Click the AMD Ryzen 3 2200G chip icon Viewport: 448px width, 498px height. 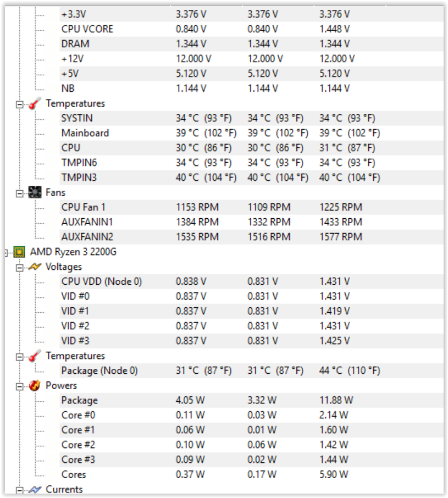19,252
